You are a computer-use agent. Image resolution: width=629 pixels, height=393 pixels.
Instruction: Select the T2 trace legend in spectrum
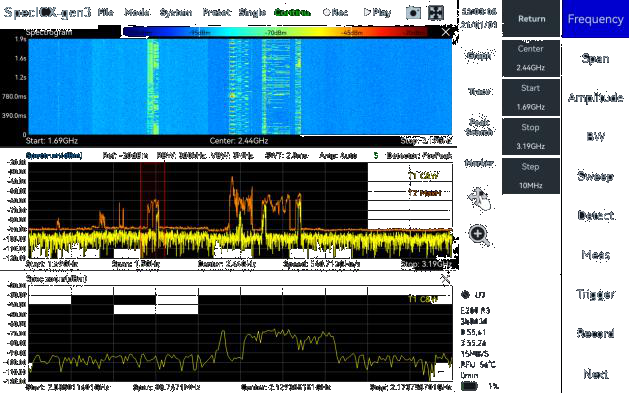(x=424, y=193)
